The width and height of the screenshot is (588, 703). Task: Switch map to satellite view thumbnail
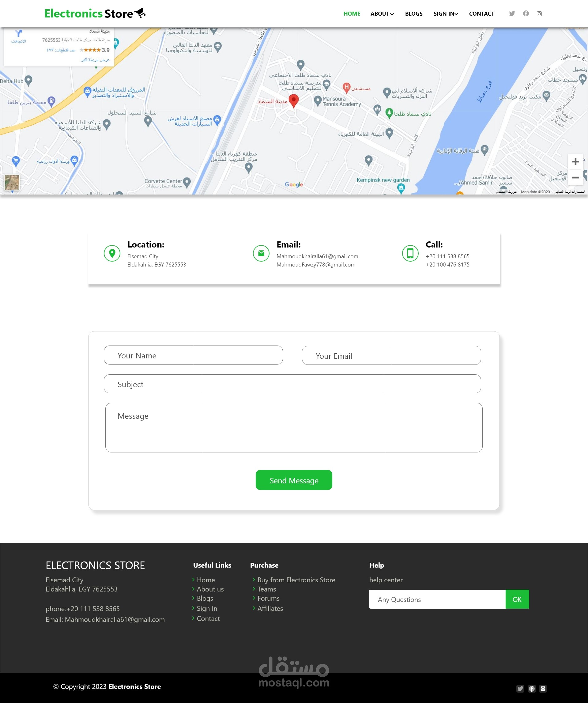coord(12,183)
